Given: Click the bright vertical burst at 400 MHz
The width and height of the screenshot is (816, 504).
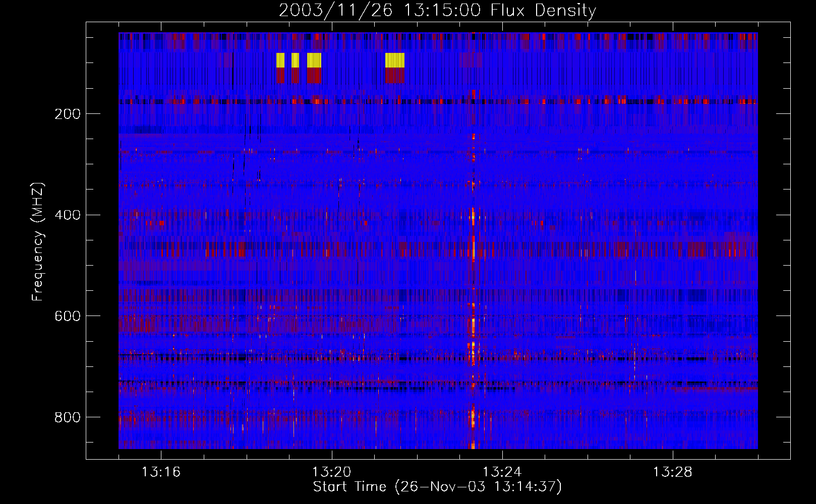Looking at the screenshot, I should coord(473,218).
